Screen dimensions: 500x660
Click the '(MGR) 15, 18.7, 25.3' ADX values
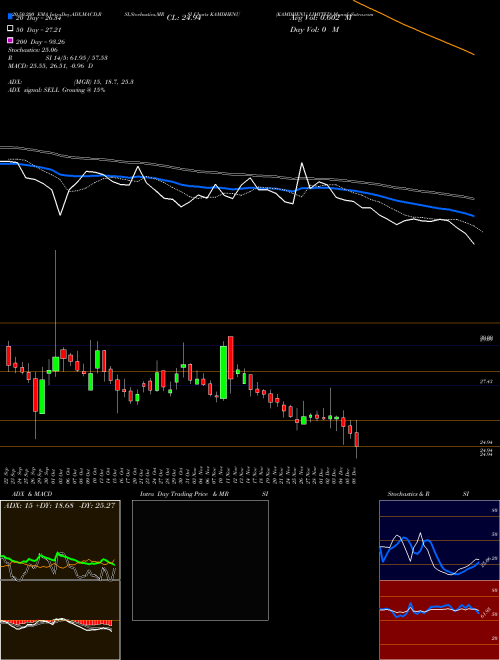pos(104,82)
